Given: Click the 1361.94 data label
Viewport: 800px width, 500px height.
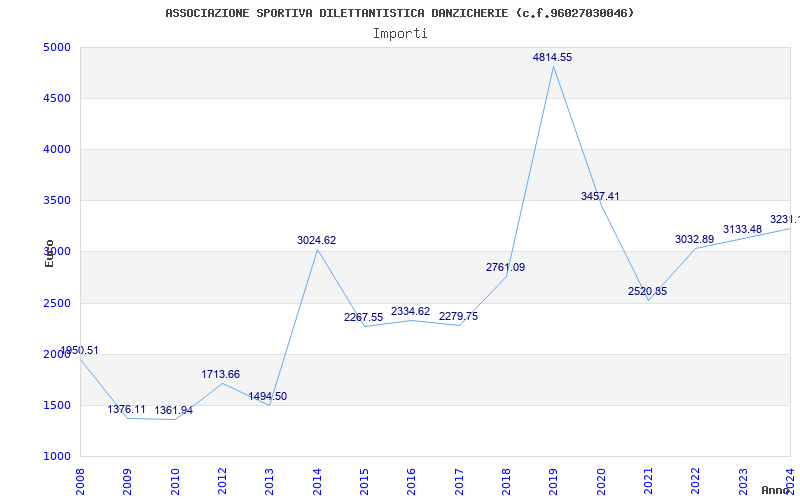Looking at the screenshot, I should [x=173, y=411].
